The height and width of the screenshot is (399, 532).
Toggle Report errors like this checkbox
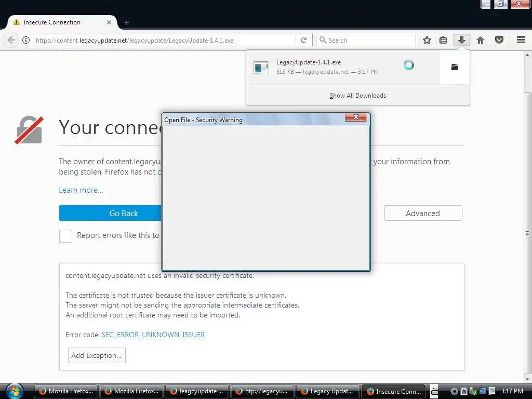(65, 236)
